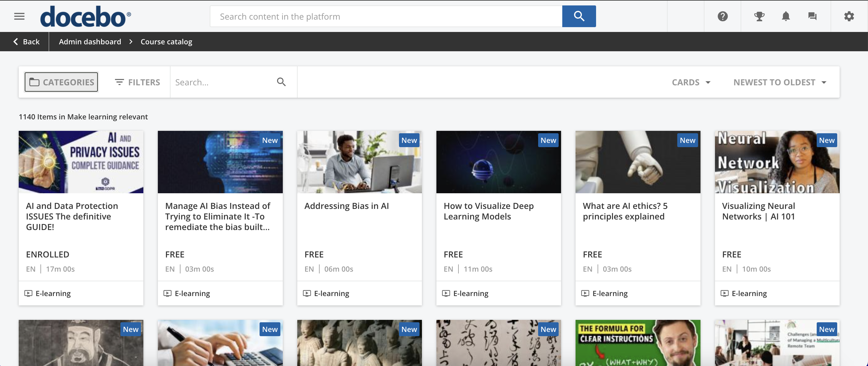Click title AI and Data Protection ISSUES
Screen dimensions: 868x366
[72, 216]
